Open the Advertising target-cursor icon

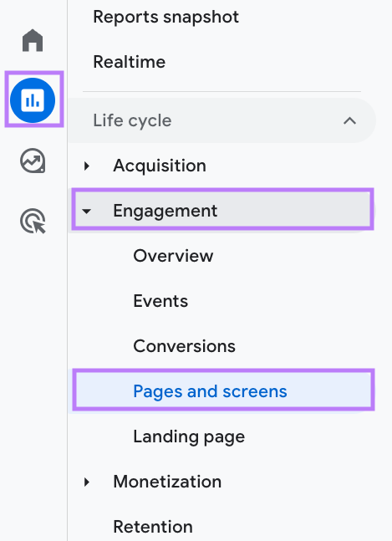33,221
